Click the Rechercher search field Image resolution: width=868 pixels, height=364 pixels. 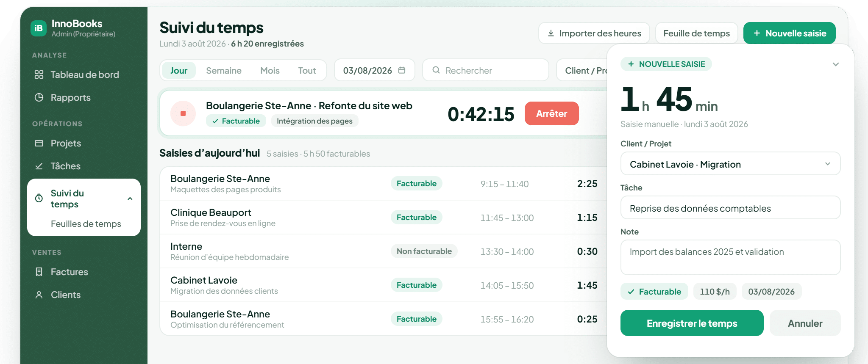click(x=486, y=70)
